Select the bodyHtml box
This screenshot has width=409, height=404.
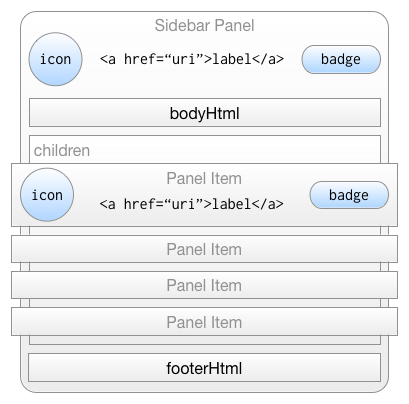pos(205,112)
